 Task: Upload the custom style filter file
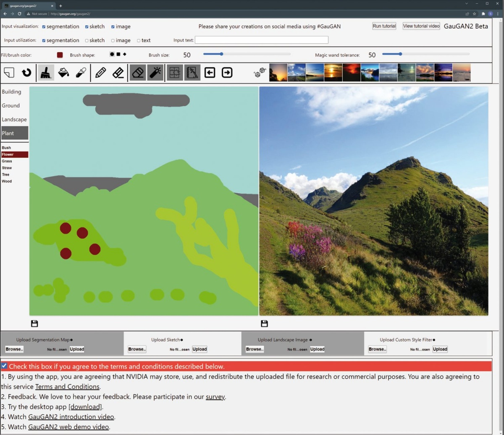click(x=440, y=349)
